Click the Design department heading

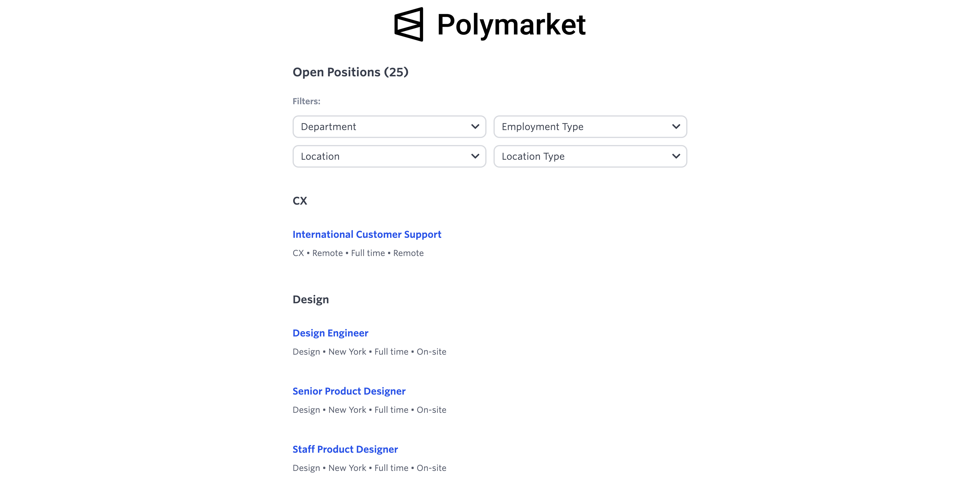[x=311, y=299]
